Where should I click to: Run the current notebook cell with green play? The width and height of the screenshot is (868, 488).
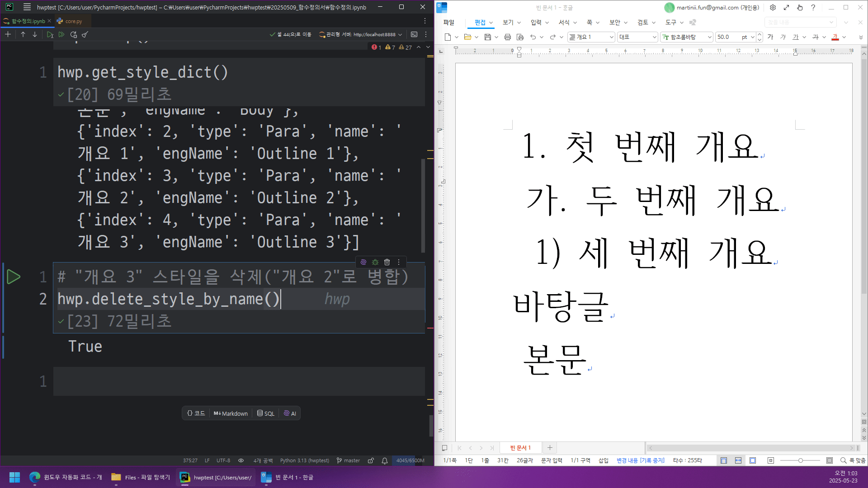point(14,277)
